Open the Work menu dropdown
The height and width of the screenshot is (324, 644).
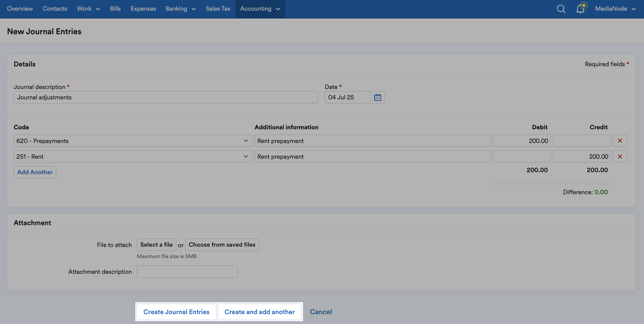click(x=88, y=9)
